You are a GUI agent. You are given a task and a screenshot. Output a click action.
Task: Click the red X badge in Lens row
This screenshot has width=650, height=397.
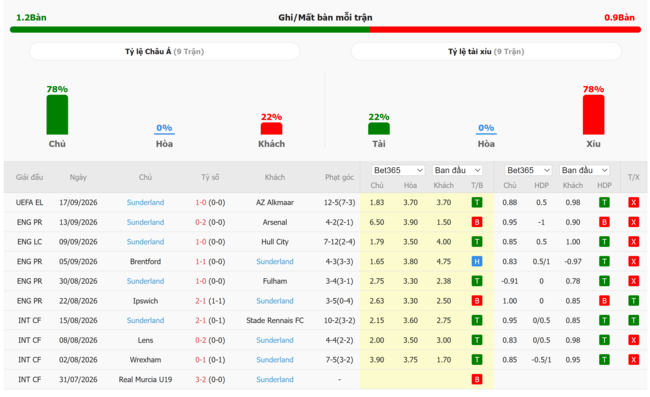pyautogui.click(x=633, y=340)
